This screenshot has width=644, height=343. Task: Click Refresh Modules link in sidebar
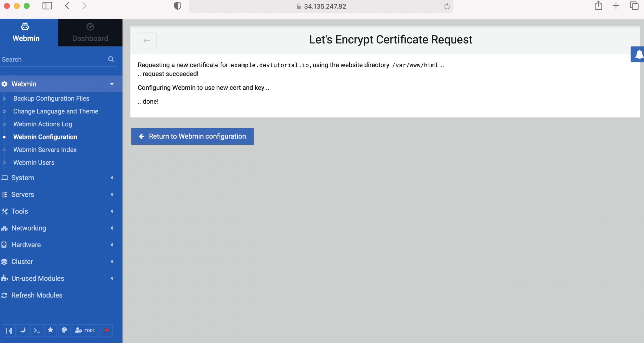coord(37,295)
